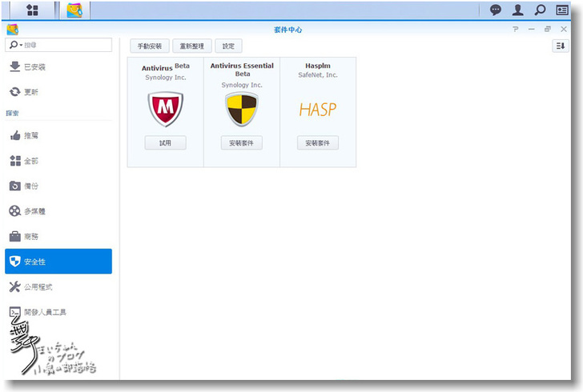Select 安全性 security category
Screen dimensions: 583x392
pyautogui.click(x=58, y=262)
